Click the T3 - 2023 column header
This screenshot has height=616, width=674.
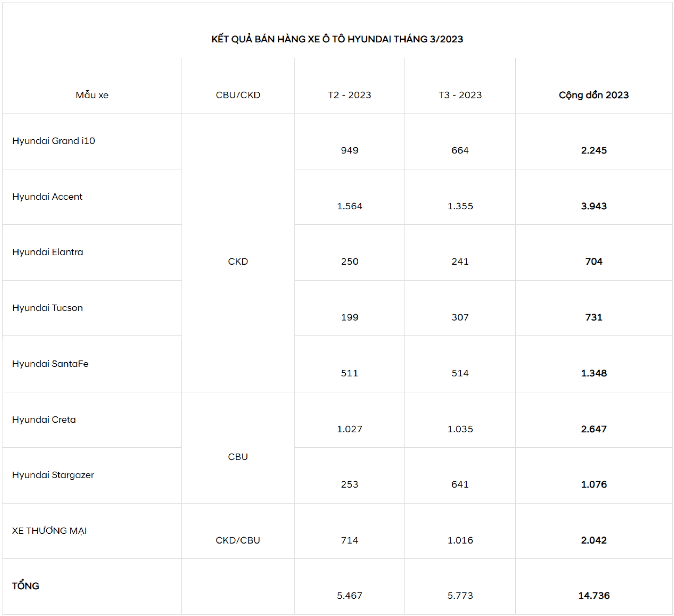pos(460,95)
